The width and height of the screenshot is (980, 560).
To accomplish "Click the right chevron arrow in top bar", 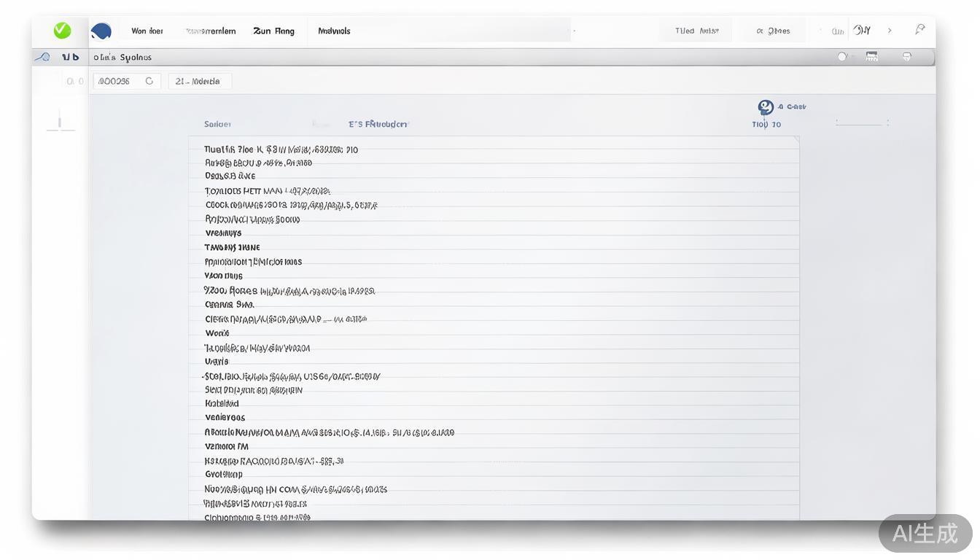I will point(890,31).
